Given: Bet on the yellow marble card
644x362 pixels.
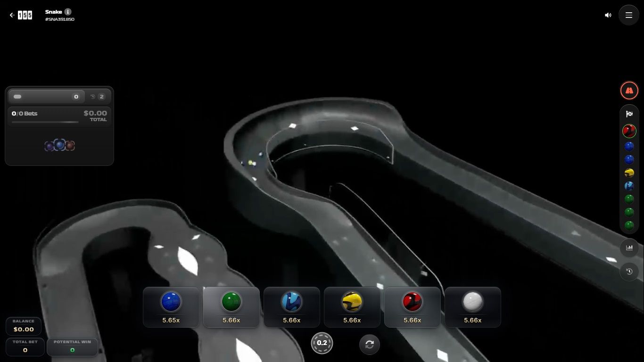Looking at the screenshot, I should [352, 307].
